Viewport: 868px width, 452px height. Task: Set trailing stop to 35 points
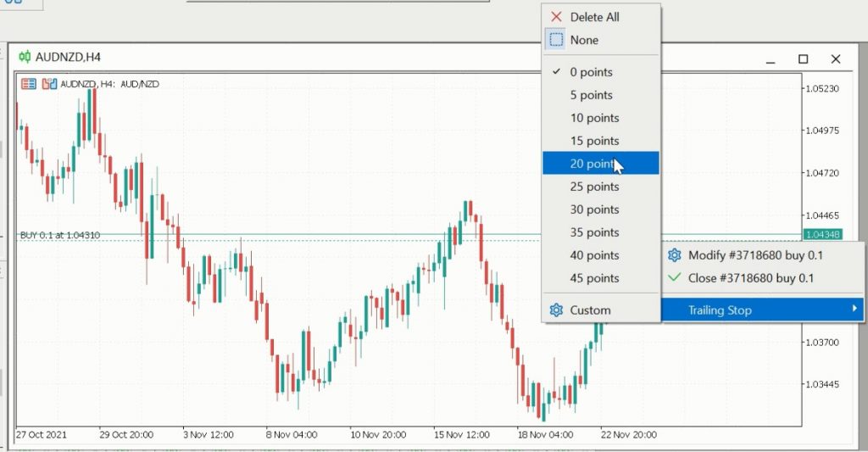click(601, 232)
